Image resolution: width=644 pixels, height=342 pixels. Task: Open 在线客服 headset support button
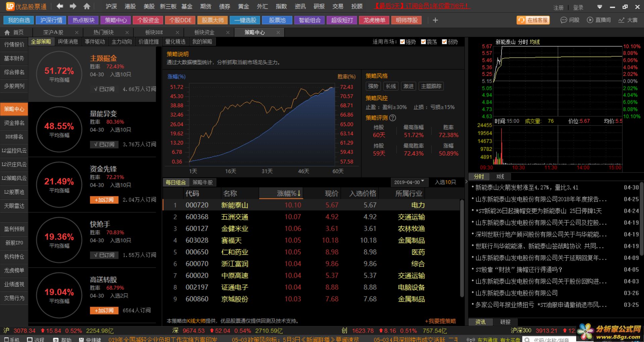coord(533,20)
